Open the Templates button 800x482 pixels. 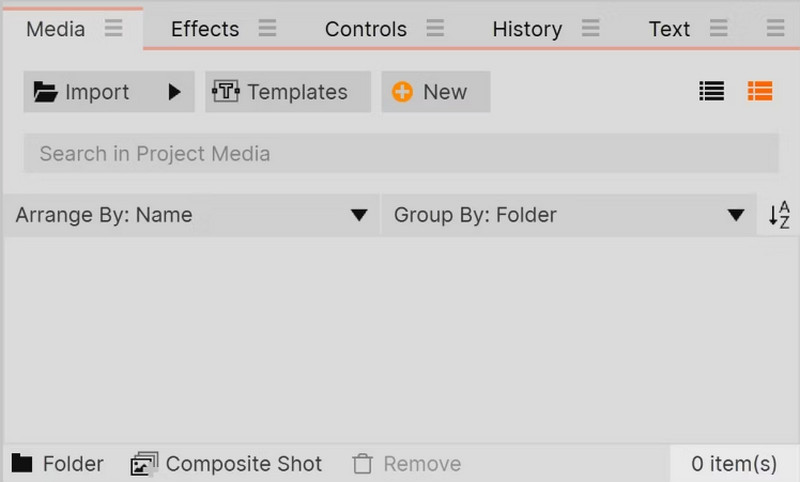click(288, 92)
